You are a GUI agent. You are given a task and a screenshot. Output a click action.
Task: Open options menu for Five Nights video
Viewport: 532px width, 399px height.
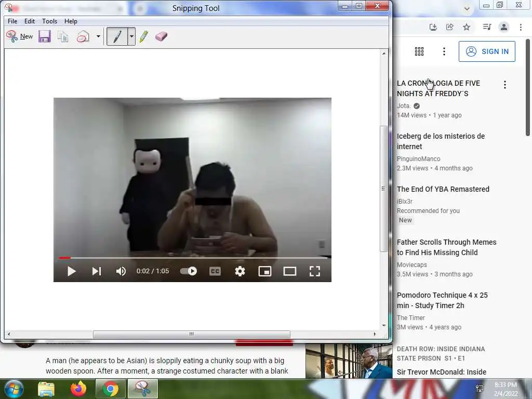pos(505,85)
